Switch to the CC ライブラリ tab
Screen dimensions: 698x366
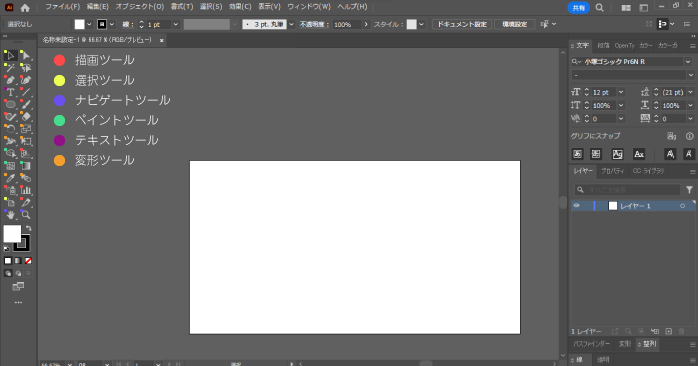(x=648, y=171)
